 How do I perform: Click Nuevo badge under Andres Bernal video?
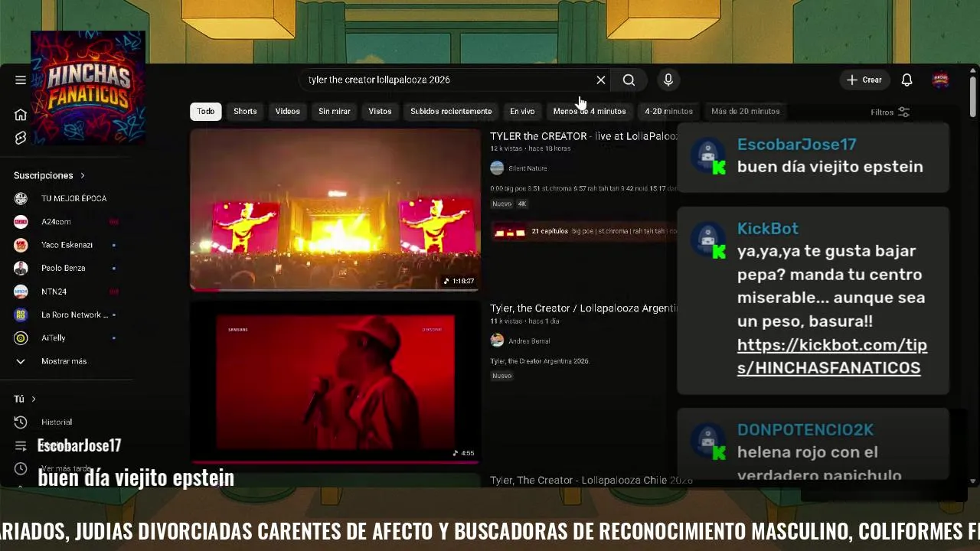[501, 376]
